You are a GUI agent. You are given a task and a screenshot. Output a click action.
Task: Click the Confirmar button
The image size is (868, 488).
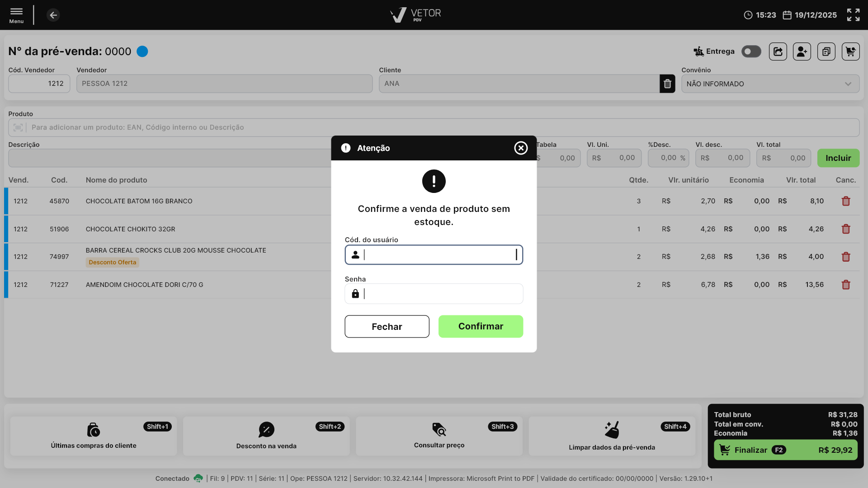481,326
